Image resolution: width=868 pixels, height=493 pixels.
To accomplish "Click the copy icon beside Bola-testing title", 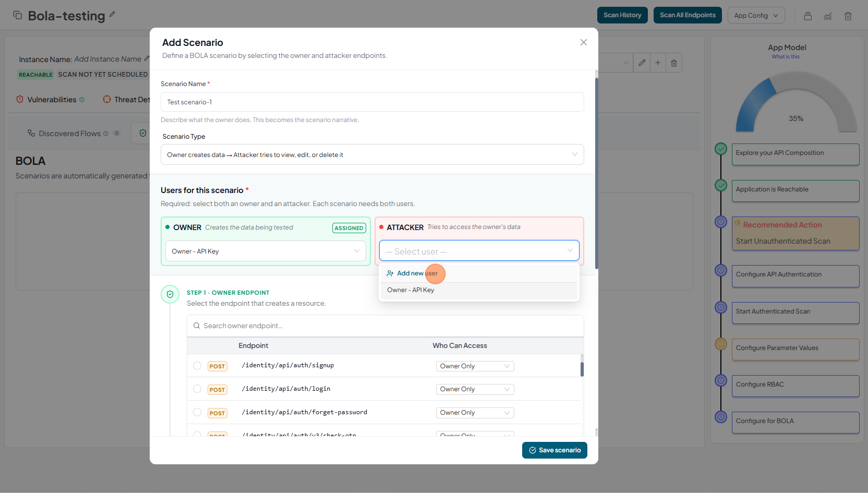I will point(17,15).
